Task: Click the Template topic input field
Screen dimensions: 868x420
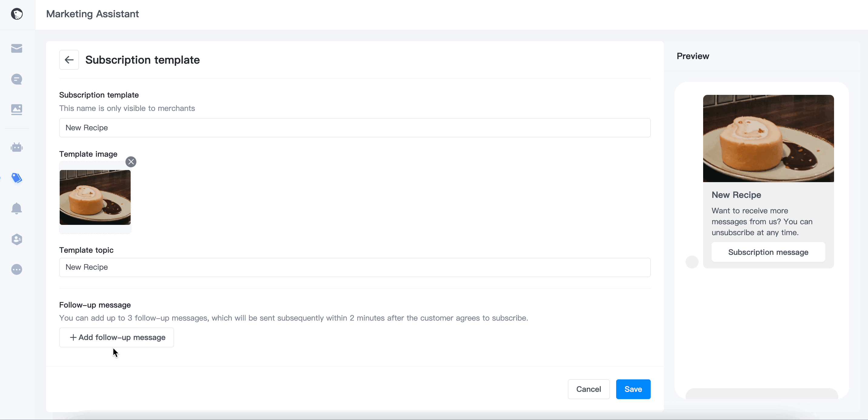Action: pyautogui.click(x=355, y=267)
